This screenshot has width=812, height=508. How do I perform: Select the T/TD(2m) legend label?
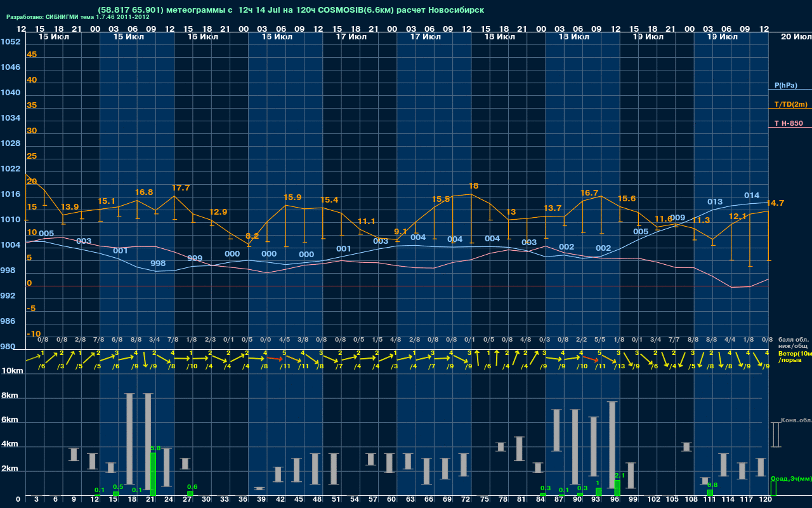click(x=791, y=104)
